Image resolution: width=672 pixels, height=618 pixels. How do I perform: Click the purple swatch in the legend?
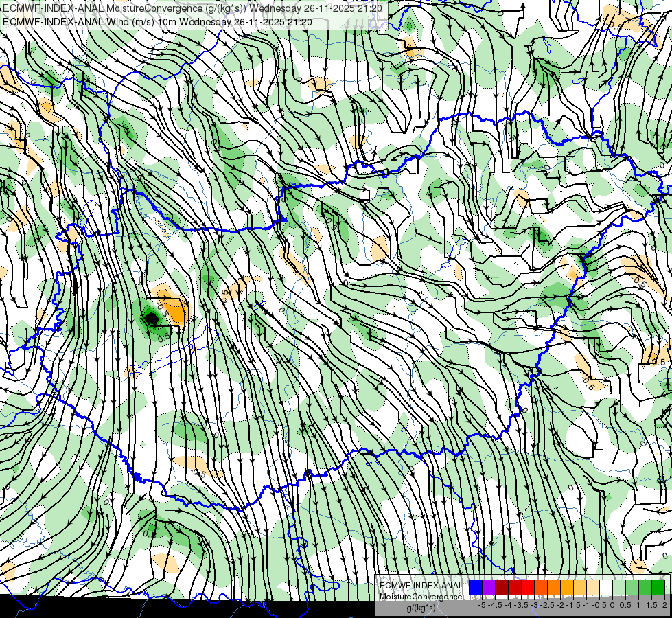489,587
